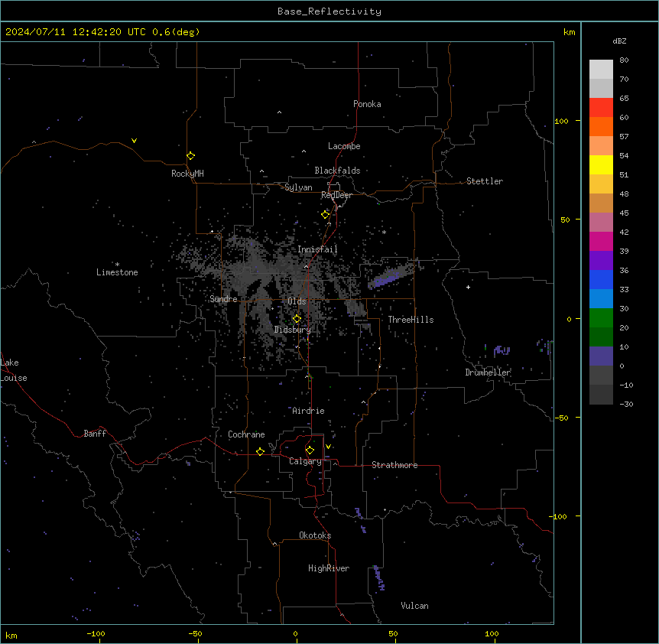The height and width of the screenshot is (644, 659).
Task: Click the Cochrane label
Action: tap(246, 434)
